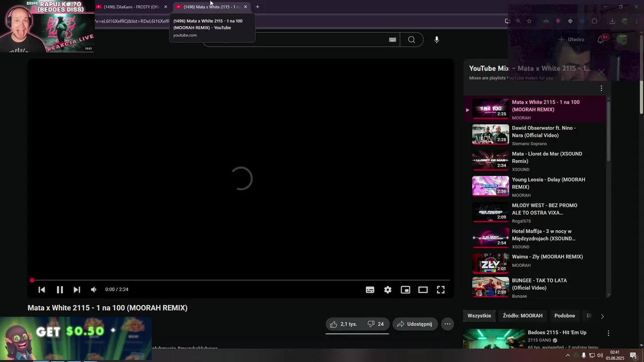Open browser three-dot main menu

(636, 21)
